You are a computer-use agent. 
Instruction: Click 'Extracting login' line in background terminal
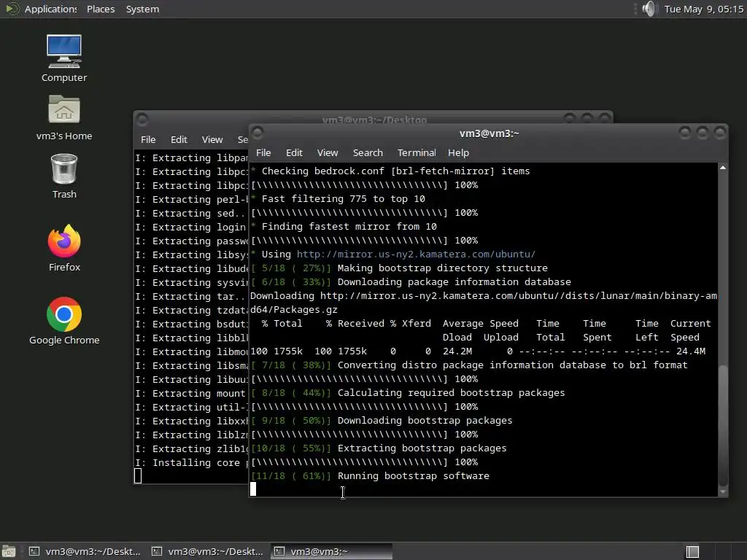click(x=192, y=227)
